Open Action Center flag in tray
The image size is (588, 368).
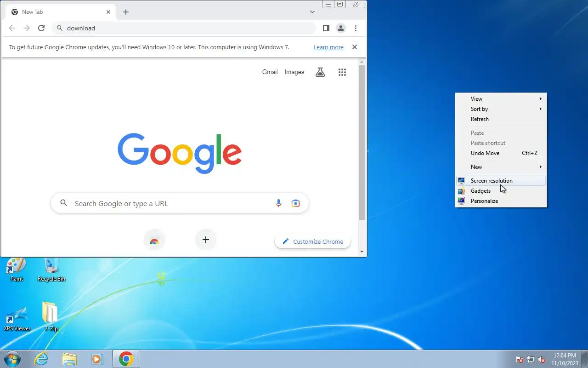(x=520, y=359)
